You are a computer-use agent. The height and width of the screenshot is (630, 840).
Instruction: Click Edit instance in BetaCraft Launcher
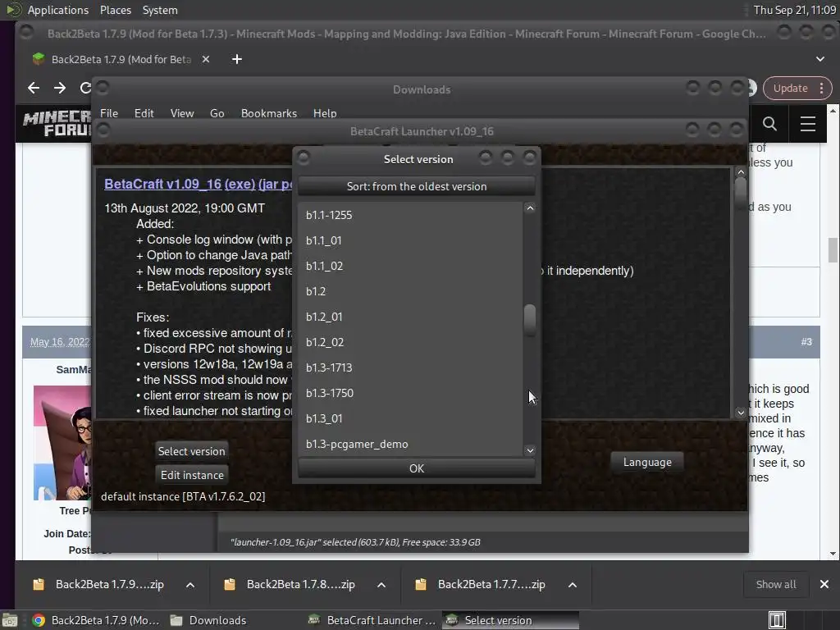(x=192, y=475)
